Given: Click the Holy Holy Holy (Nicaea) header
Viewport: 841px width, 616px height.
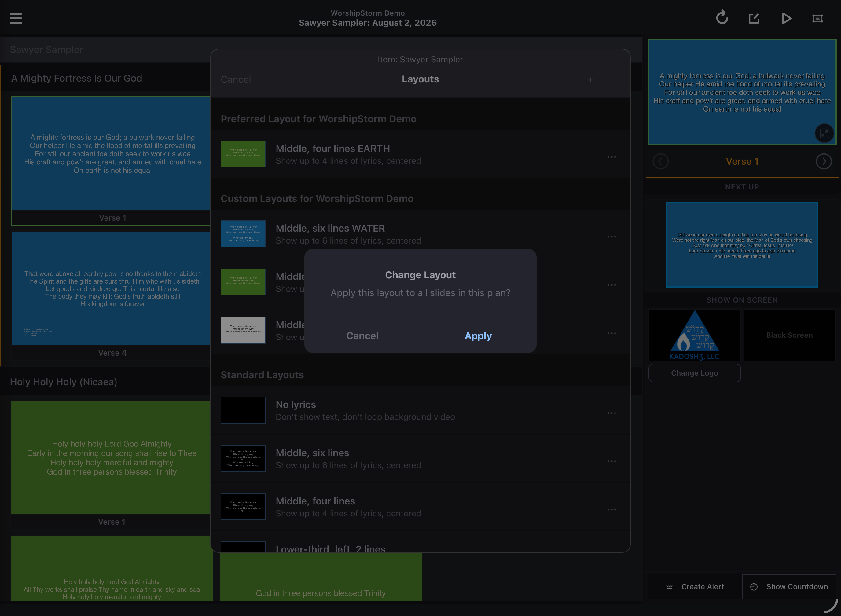Looking at the screenshot, I should [x=63, y=382].
